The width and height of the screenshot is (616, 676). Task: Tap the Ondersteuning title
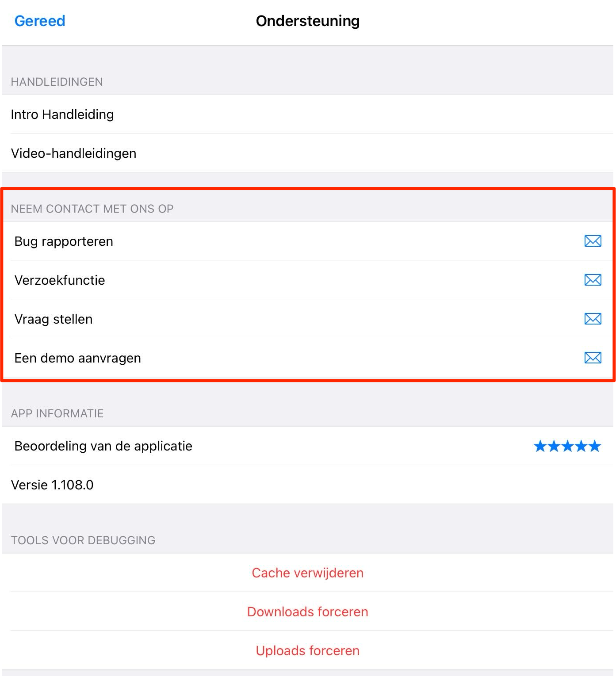[x=308, y=21]
